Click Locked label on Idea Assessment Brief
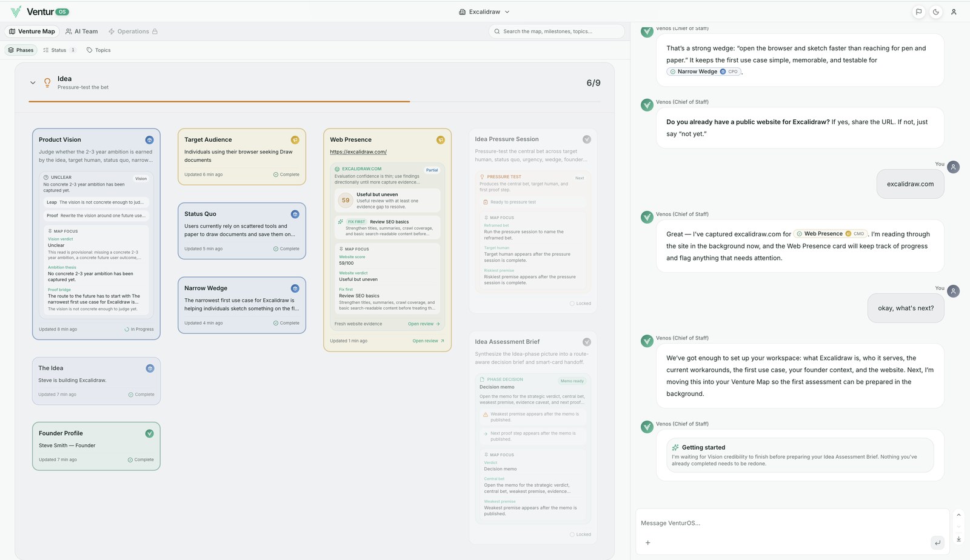The image size is (970, 560). coord(580,535)
